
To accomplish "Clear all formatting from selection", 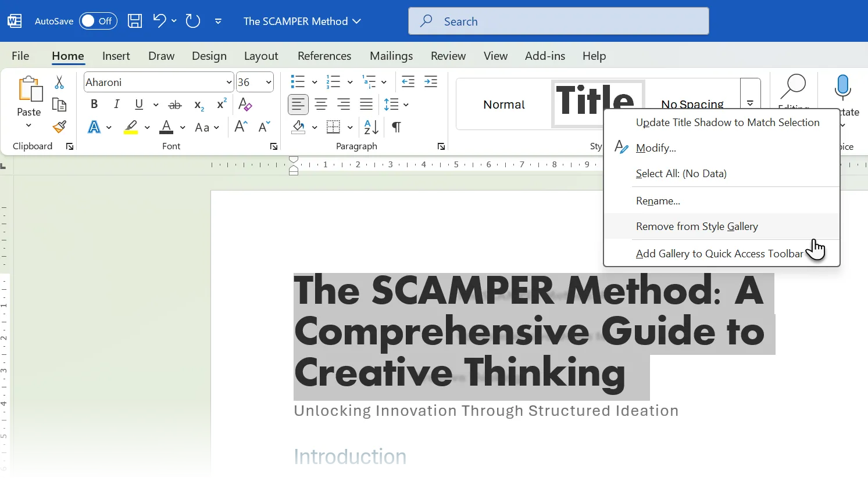I will [x=245, y=105].
